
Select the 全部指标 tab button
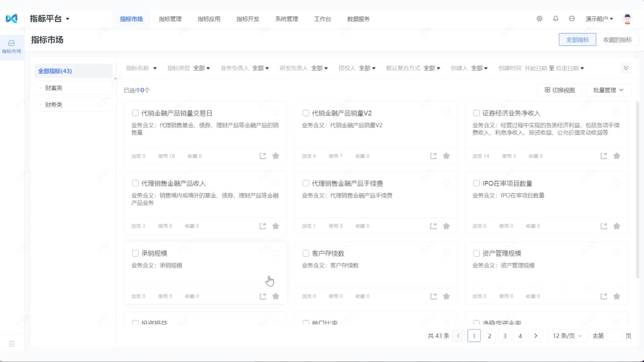pos(577,39)
